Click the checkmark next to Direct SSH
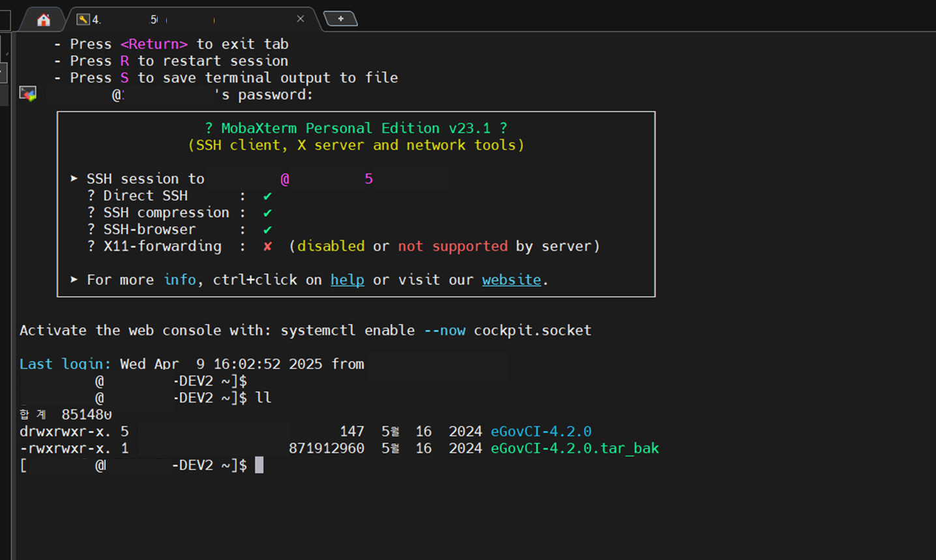 pyautogui.click(x=267, y=196)
